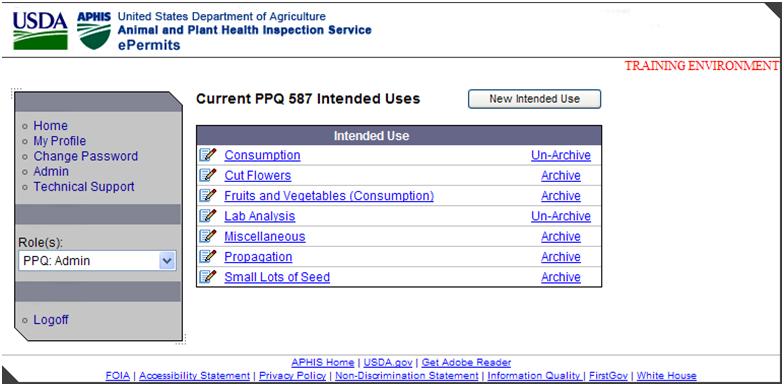Image resolution: width=784 pixels, height=386 pixels.
Task: Click Logoff in the sidebar
Action: (50, 320)
